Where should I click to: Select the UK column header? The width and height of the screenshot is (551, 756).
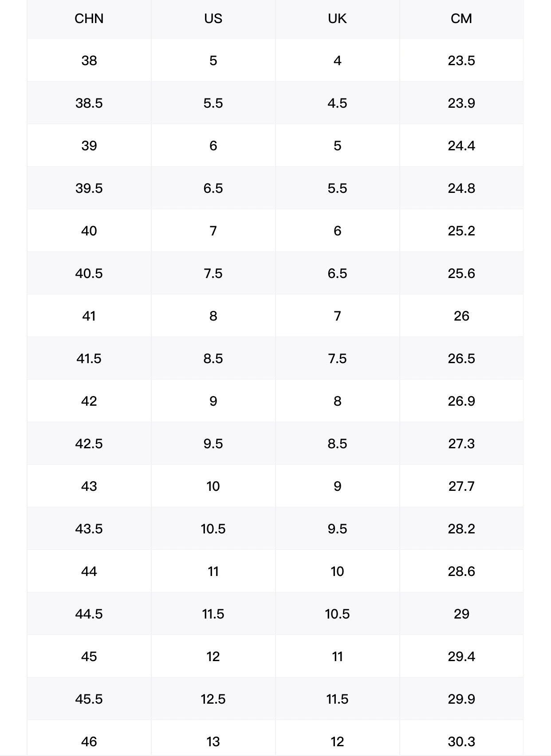[337, 19]
